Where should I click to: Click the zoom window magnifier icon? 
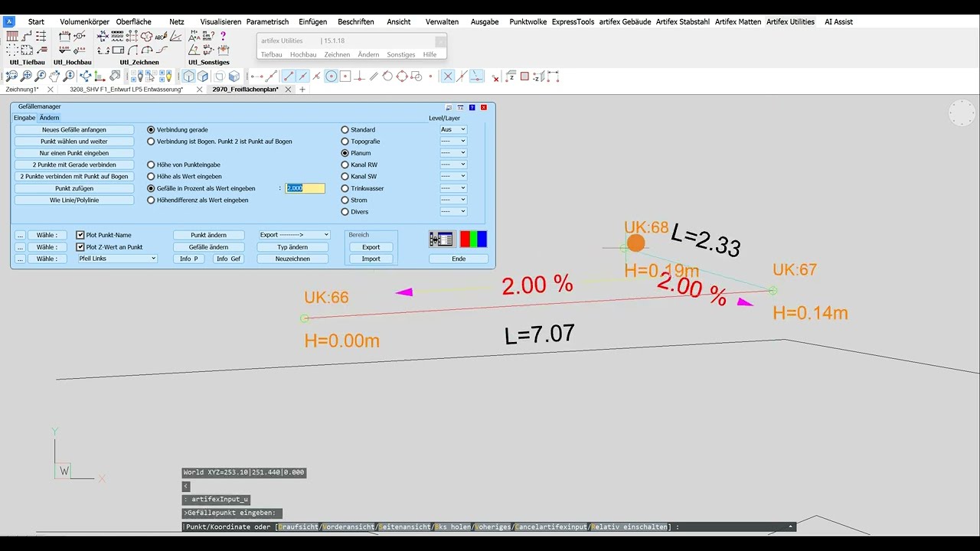click(x=11, y=77)
